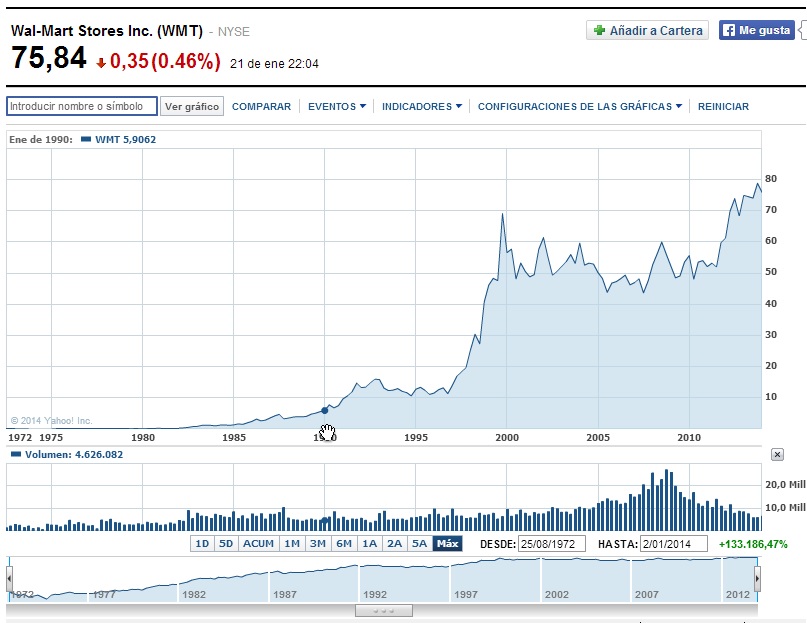The height and width of the screenshot is (623, 807).
Task: Focus the Introducir nombre o símbolo field
Action: pos(82,106)
